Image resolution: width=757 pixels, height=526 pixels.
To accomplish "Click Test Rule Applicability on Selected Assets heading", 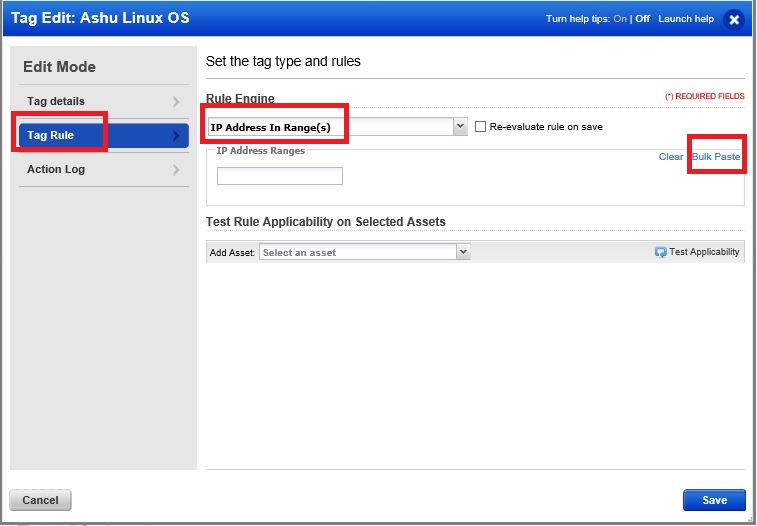I will pyautogui.click(x=326, y=222).
